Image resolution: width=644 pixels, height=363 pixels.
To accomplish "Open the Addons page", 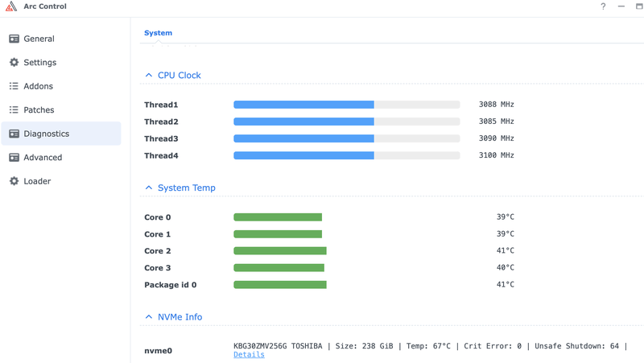I will [61, 86].
